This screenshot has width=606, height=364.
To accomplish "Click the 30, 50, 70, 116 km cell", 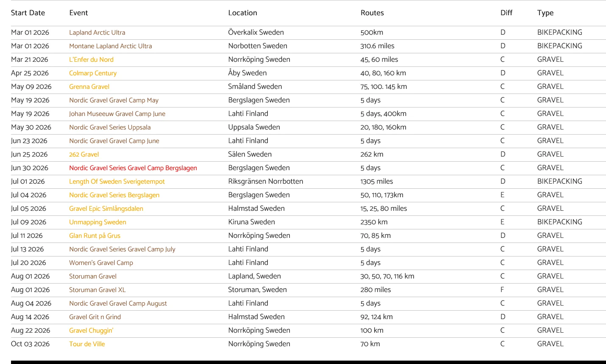I will click(387, 276).
